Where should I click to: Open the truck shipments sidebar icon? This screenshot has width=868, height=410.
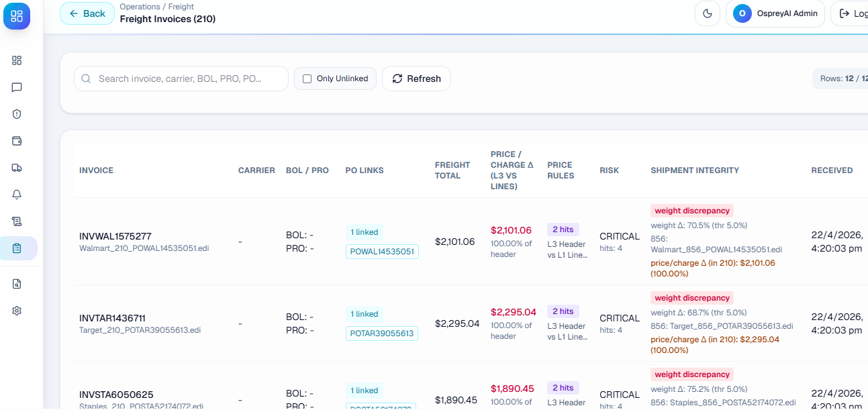17,168
